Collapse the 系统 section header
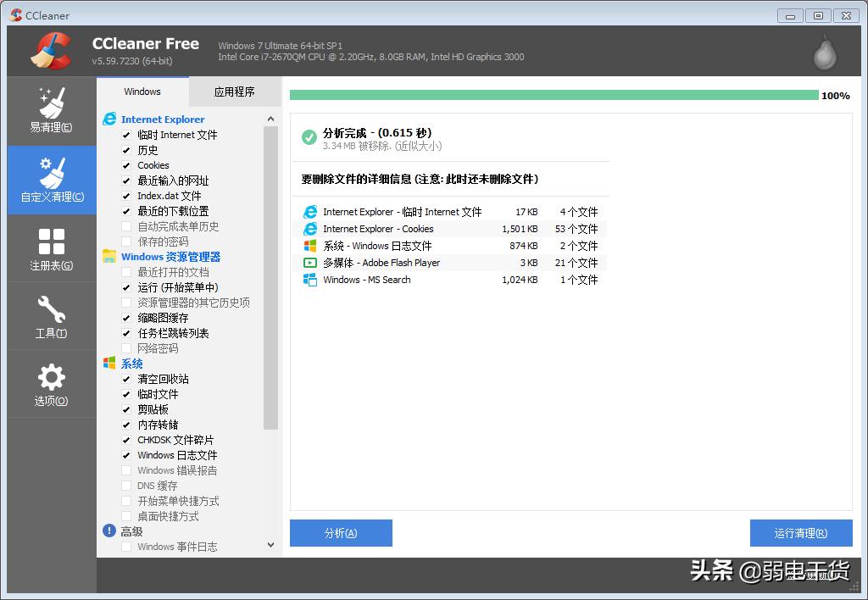This screenshot has width=868, height=600. pos(132,363)
